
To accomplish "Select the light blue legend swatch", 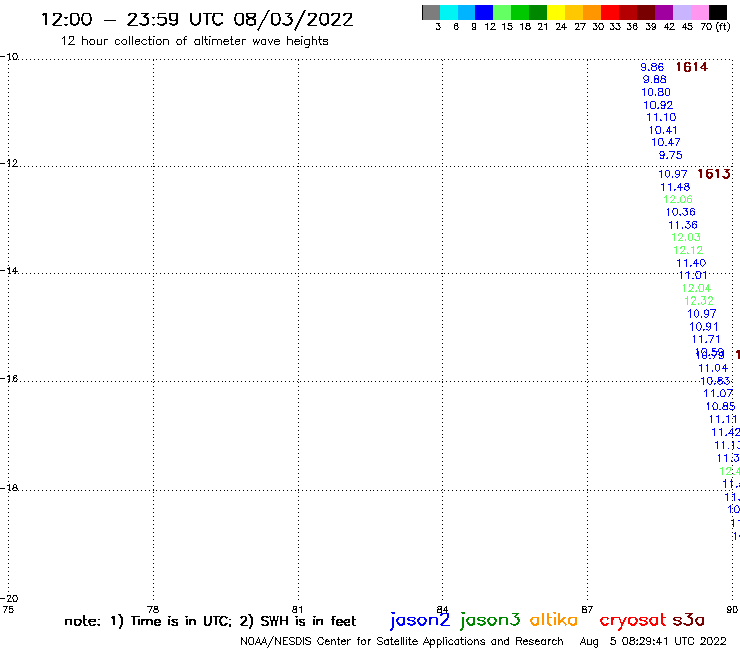I will pyautogui.click(x=466, y=12).
